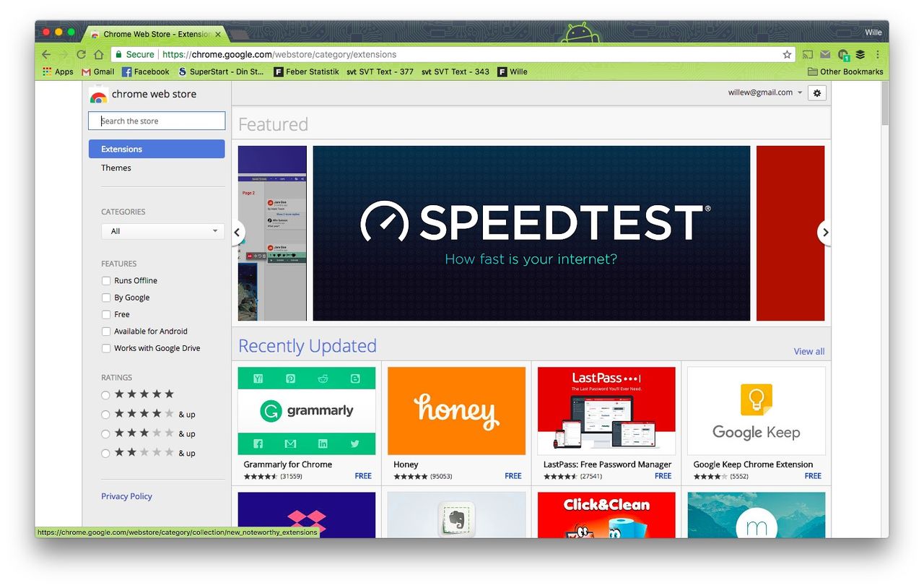Click the Wille profile name button
The image size is (924, 588).
coord(873,32)
